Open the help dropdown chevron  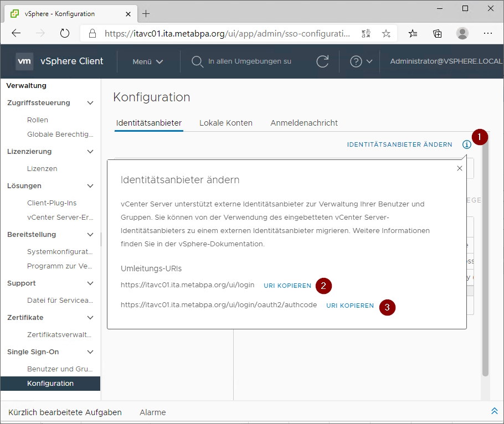click(x=369, y=61)
